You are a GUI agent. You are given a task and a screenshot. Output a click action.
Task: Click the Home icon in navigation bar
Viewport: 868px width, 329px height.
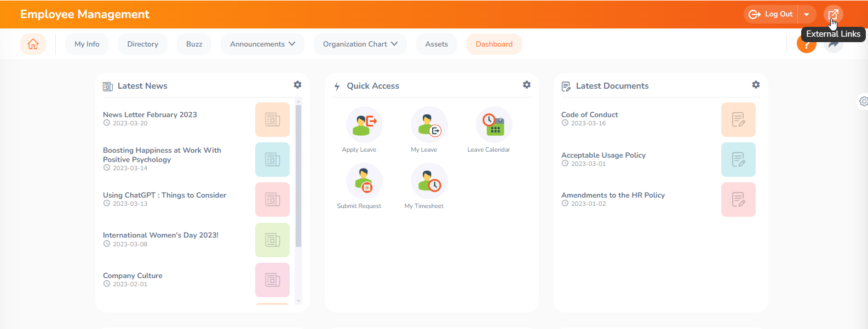33,44
